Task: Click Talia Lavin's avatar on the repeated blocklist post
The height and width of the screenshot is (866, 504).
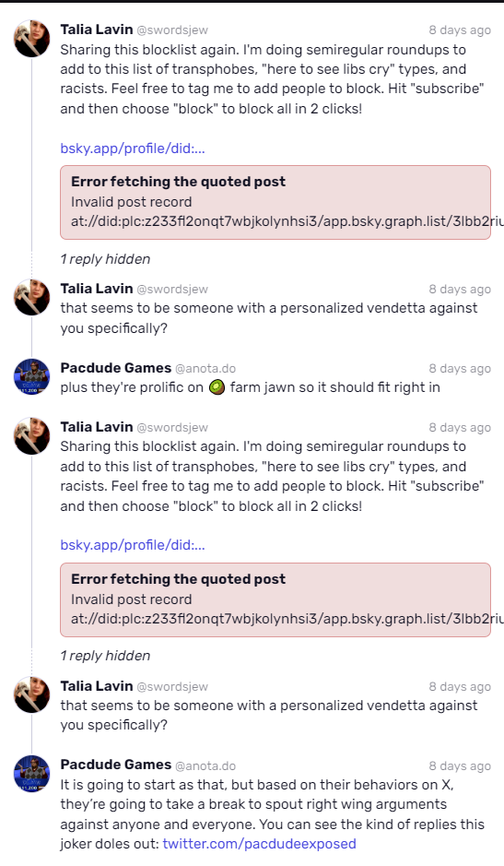Action: pyautogui.click(x=32, y=435)
